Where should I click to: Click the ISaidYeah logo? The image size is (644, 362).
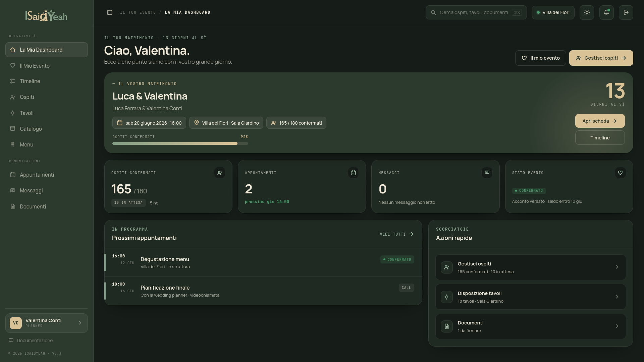(46, 15)
